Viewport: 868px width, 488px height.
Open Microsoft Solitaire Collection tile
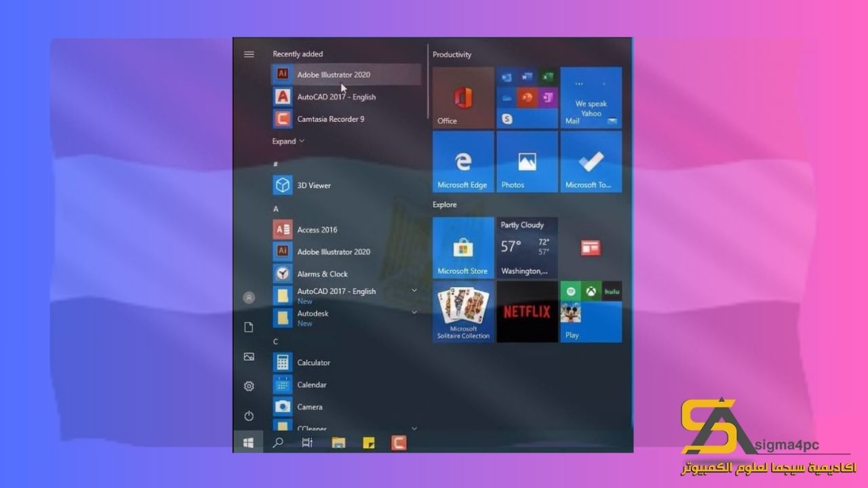(463, 312)
